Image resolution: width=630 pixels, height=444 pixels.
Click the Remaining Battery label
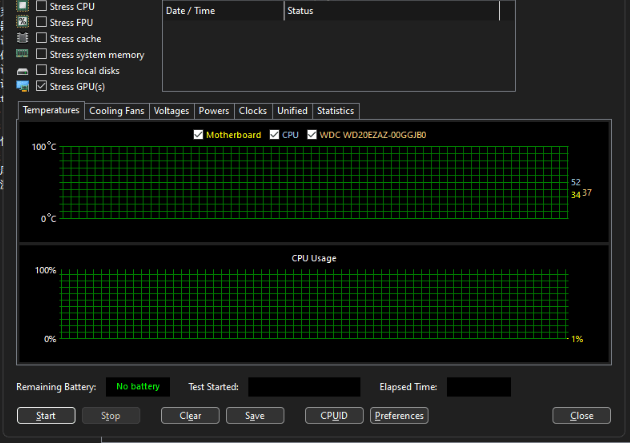pos(56,387)
